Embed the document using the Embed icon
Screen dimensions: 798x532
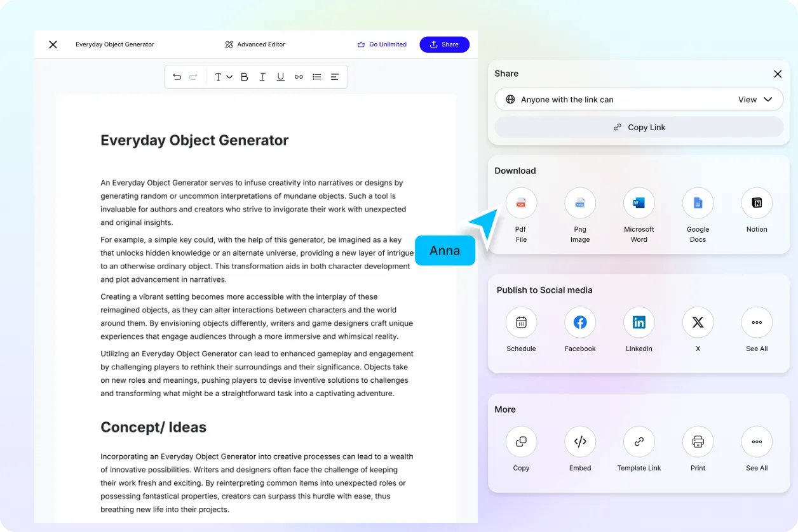(580, 441)
